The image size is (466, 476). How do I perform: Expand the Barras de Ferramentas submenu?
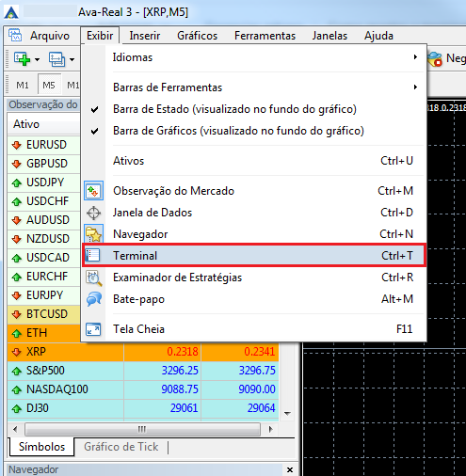pyautogui.click(x=253, y=87)
